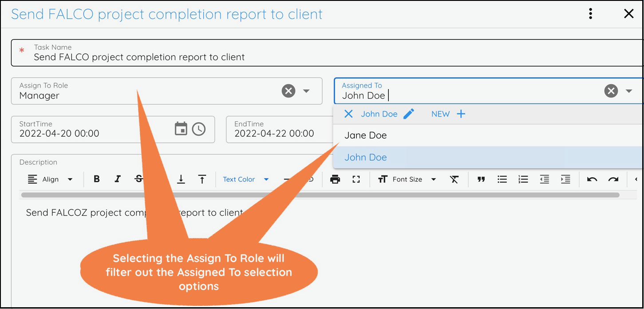Toggle bold formatting in description toolbar
Image resolution: width=644 pixels, height=309 pixels.
pos(97,179)
